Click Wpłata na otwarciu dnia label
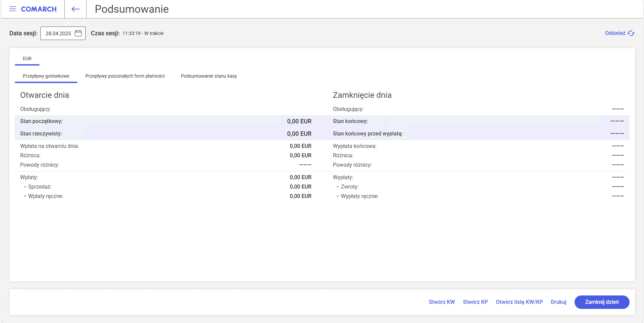644x323 pixels. [x=50, y=146]
